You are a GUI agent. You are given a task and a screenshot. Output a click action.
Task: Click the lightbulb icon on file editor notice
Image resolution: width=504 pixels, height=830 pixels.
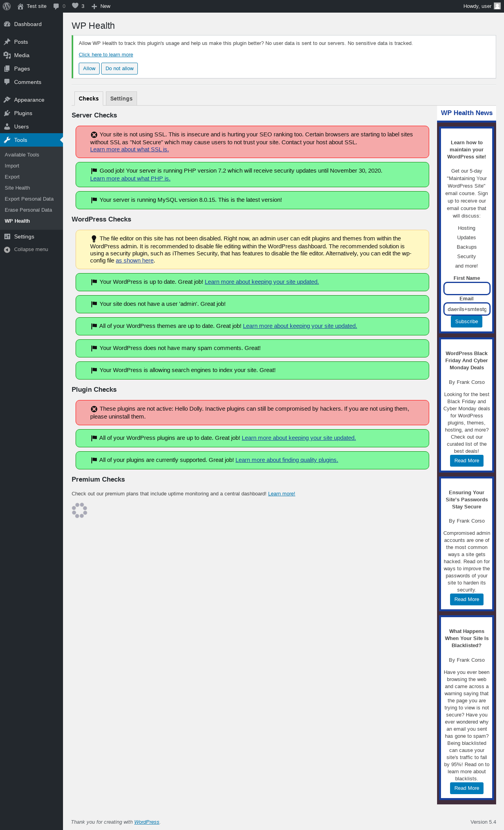point(94,239)
